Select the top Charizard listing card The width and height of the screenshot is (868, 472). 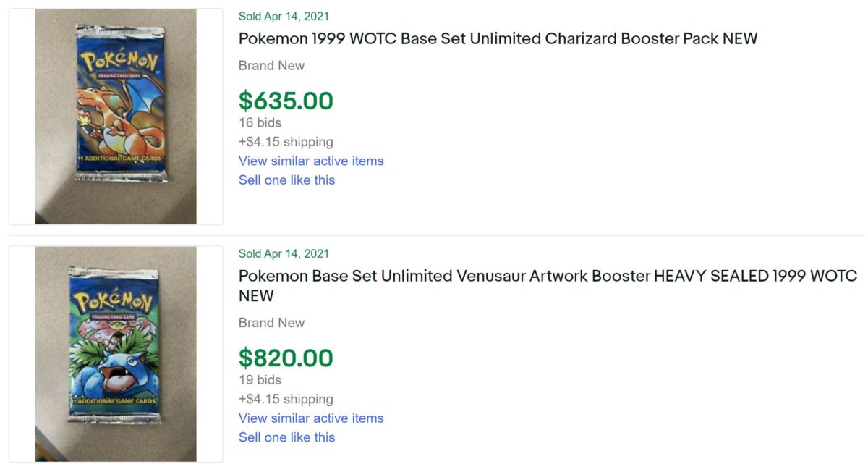point(434,116)
